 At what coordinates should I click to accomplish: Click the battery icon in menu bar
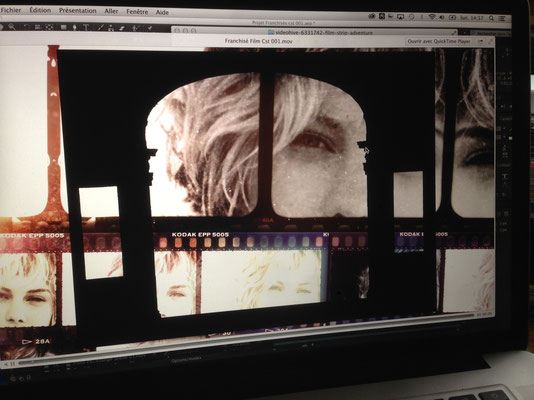click(452, 17)
